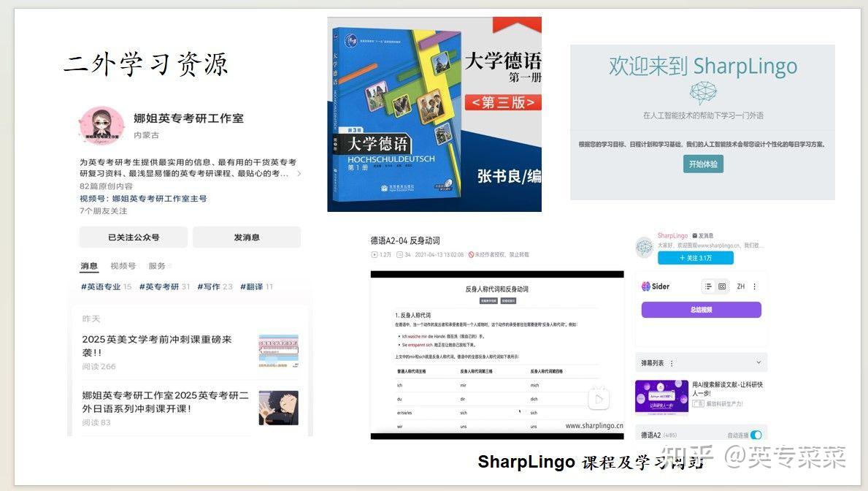Click the 7个朋友关注 text
This screenshot has height=491, width=868.
pos(103,211)
